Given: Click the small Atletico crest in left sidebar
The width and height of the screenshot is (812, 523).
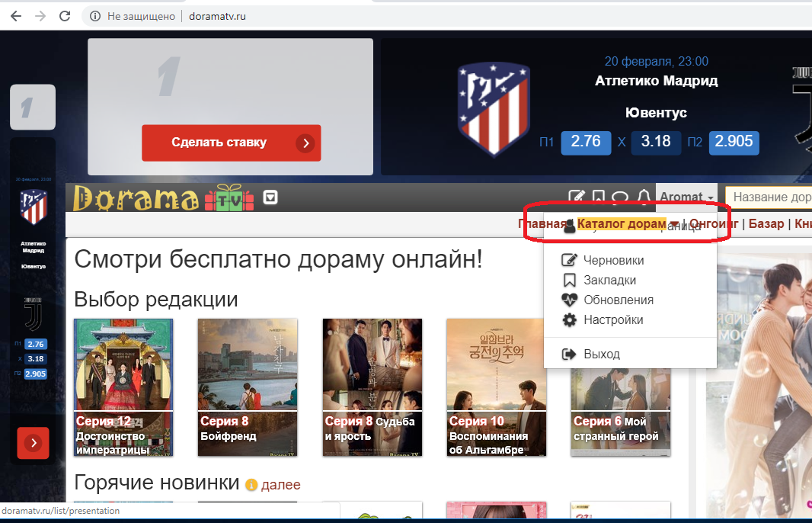Looking at the screenshot, I should coord(34,207).
